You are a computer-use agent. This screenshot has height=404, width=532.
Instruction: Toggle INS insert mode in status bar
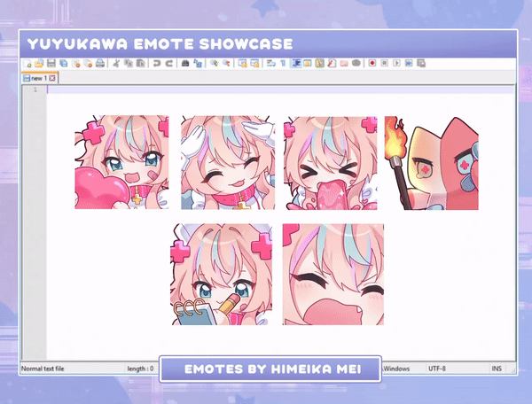497,368
